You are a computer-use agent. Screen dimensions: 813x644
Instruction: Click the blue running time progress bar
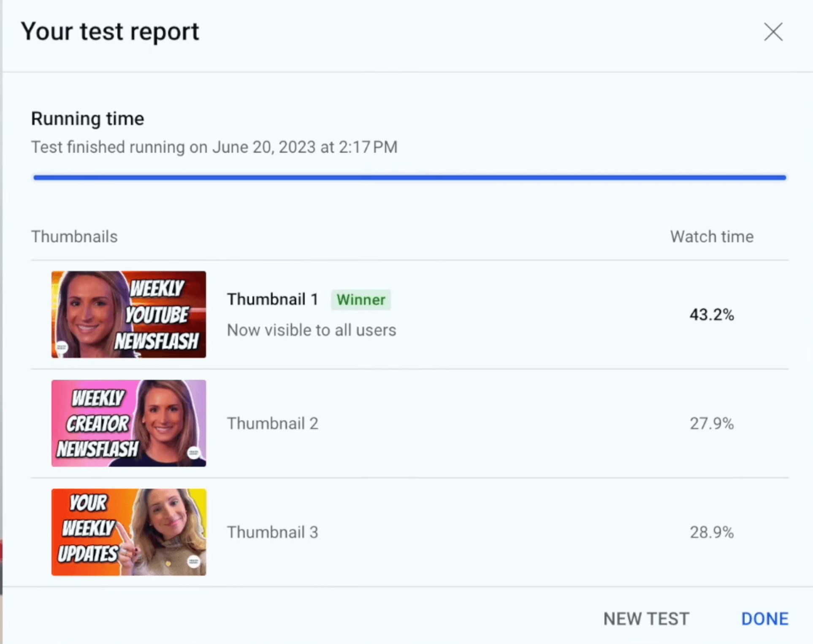coord(409,178)
